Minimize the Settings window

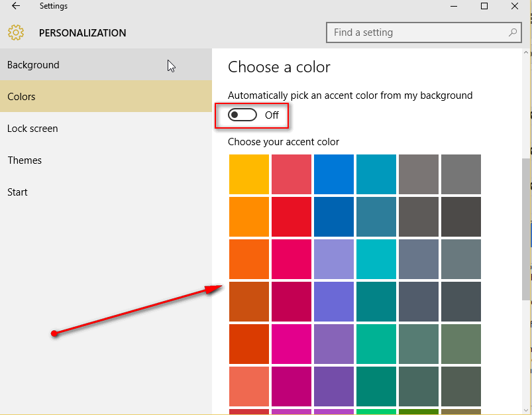pyautogui.click(x=454, y=6)
